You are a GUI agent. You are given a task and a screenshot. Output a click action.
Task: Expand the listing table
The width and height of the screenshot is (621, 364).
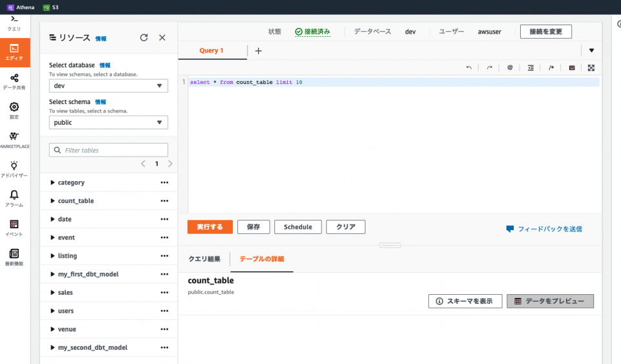(x=52, y=256)
